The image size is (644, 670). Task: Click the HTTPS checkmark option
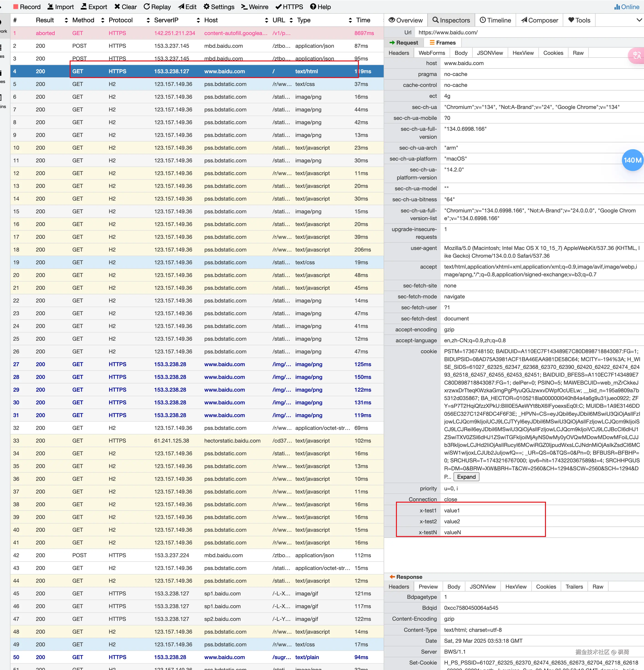coord(289,7)
